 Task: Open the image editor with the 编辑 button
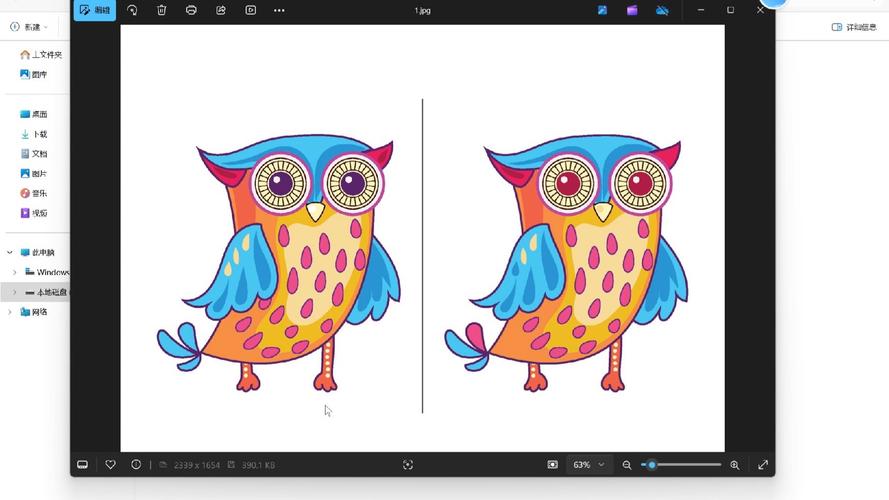tap(95, 10)
